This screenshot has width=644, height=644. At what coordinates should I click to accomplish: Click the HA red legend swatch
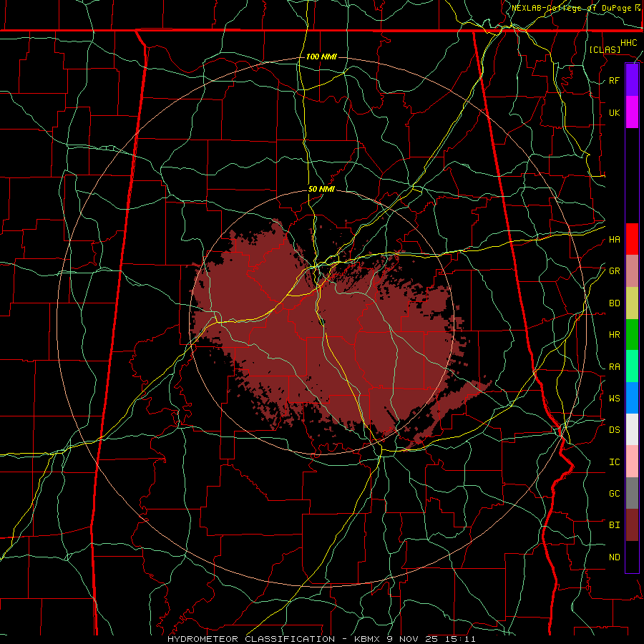click(x=632, y=239)
